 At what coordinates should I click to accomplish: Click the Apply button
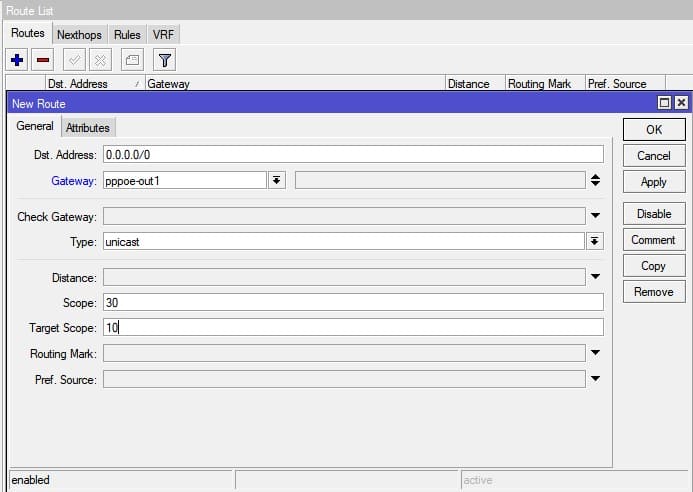pyautogui.click(x=653, y=182)
